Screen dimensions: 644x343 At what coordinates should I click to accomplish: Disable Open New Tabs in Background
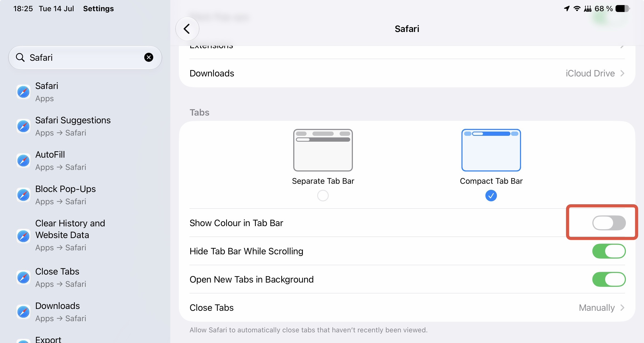point(609,279)
